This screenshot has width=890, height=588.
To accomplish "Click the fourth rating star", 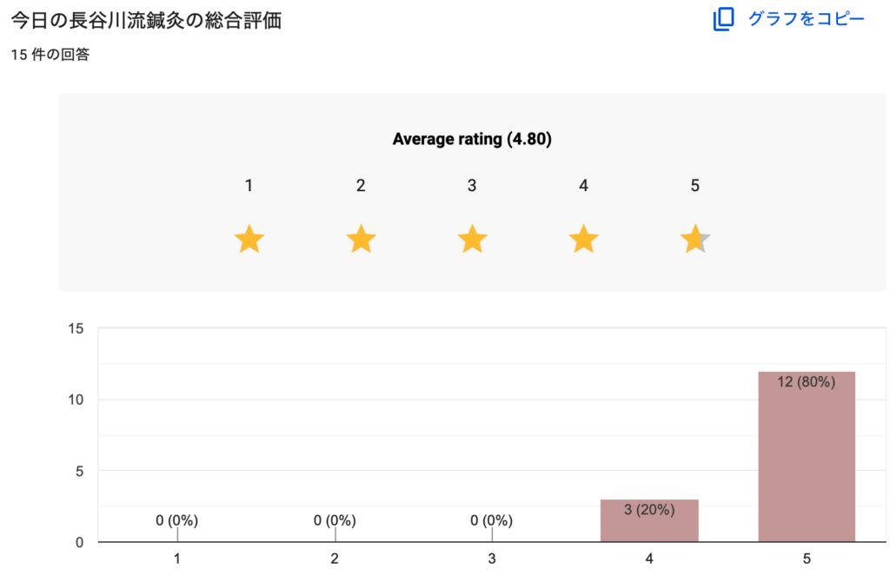I will pyautogui.click(x=583, y=239).
